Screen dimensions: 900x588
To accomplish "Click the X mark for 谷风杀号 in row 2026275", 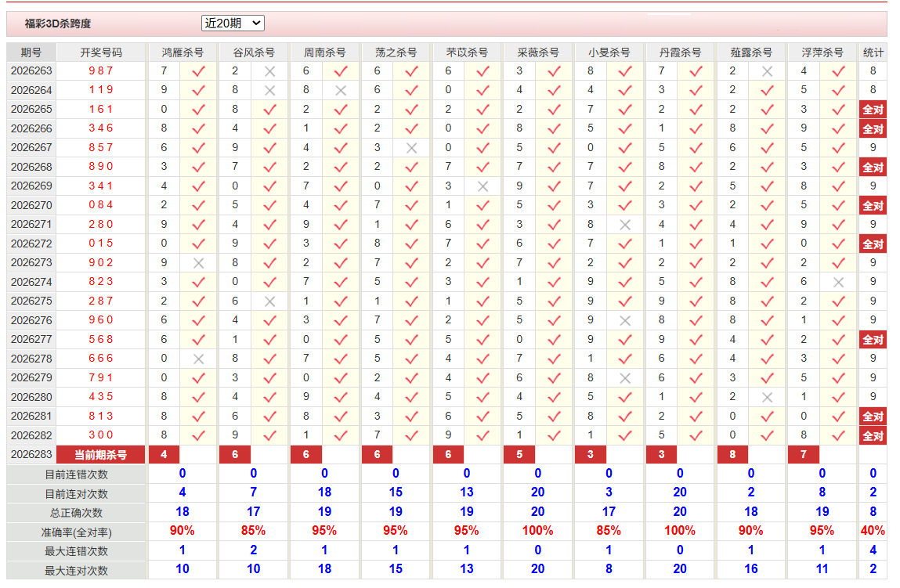I will coord(269,301).
